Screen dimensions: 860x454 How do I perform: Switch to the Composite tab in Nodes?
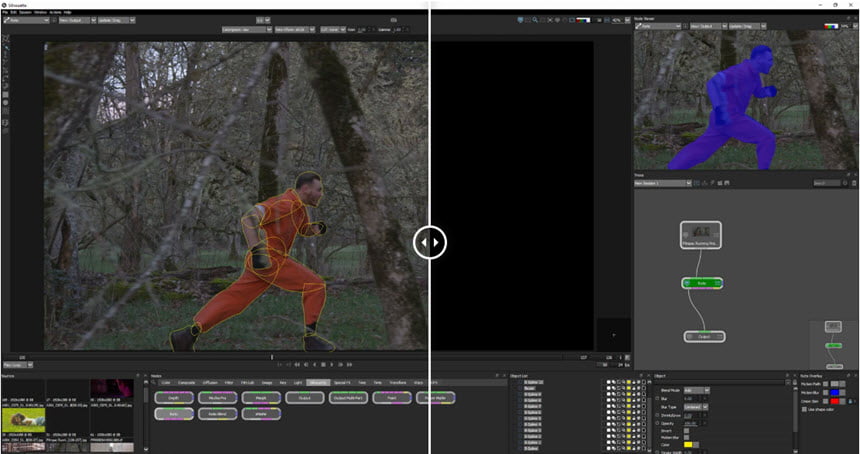point(186,382)
